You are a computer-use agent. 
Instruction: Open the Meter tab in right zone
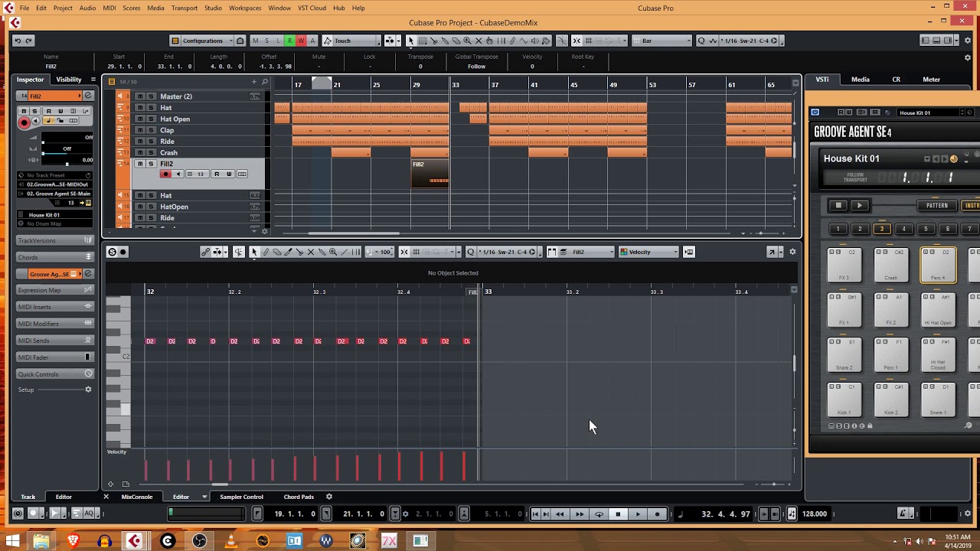click(931, 80)
